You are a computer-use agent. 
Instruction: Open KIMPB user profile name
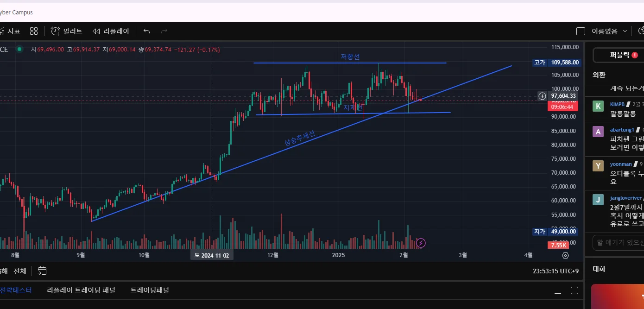tap(618, 104)
